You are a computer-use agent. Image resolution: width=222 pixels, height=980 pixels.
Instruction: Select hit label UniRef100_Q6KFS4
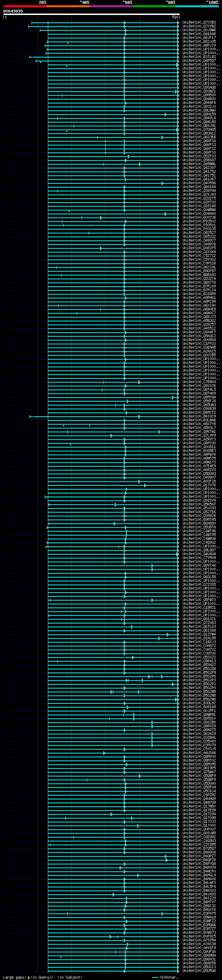pos(199,141)
